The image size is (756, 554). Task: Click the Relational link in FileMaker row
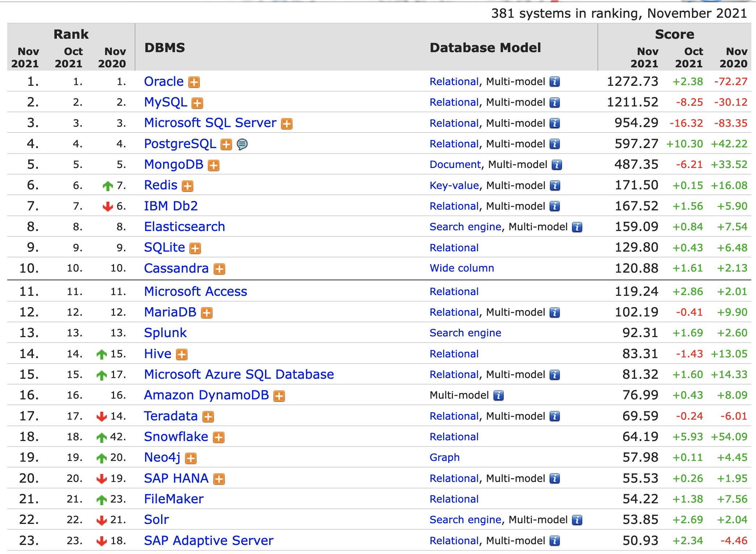pyautogui.click(x=454, y=499)
